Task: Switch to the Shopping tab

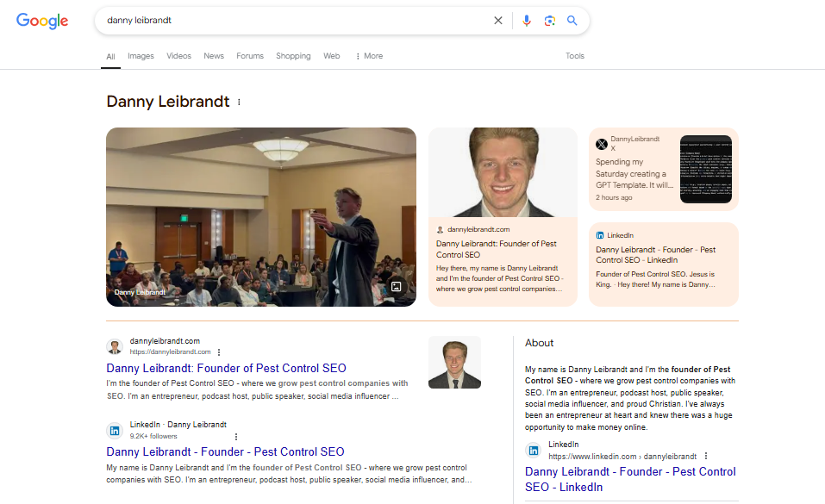Action: click(293, 56)
